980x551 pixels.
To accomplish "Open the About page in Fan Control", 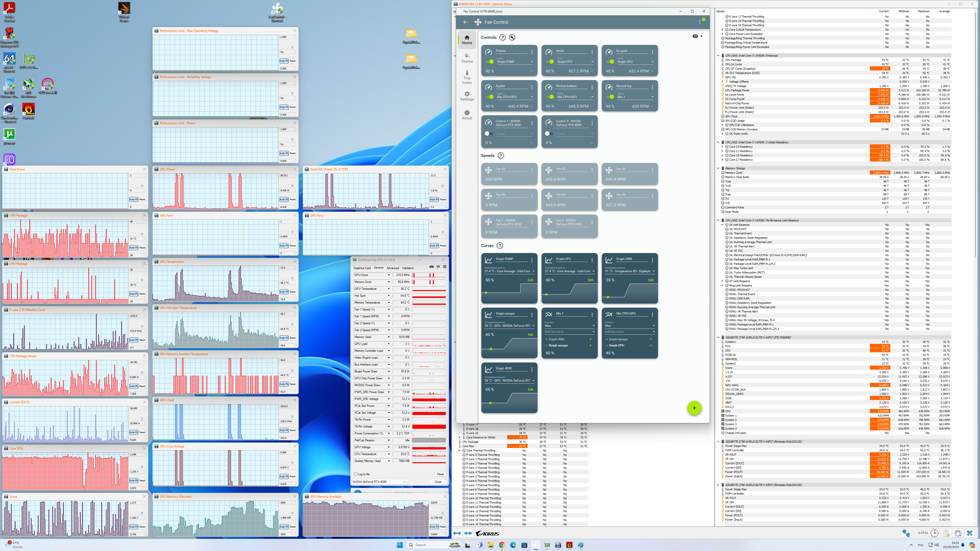I will pos(467,115).
